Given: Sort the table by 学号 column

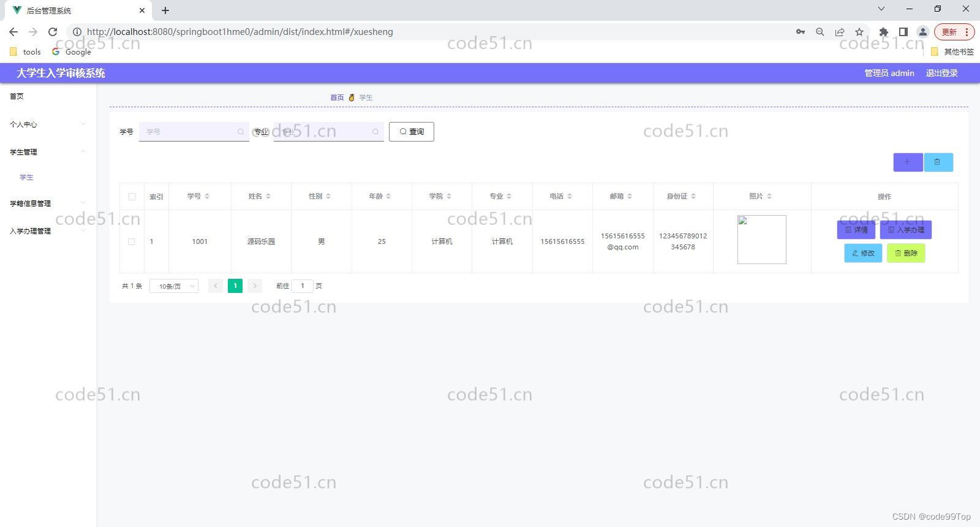Looking at the screenshot, I should (207, 196).
